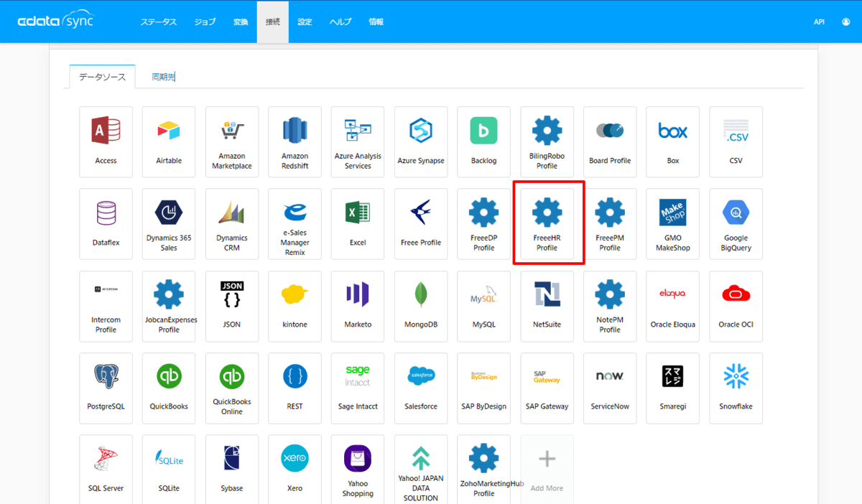
Task: Select the PostgreSQL connector
Action: pyautogui.click(x=106, y=388)
